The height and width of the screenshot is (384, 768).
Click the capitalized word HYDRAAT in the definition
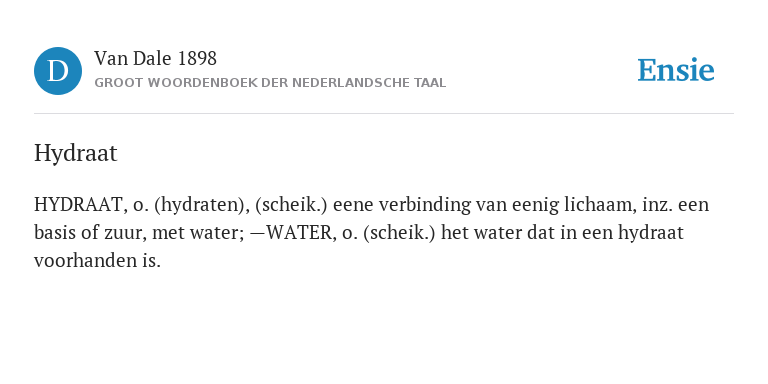coord(78,204)
